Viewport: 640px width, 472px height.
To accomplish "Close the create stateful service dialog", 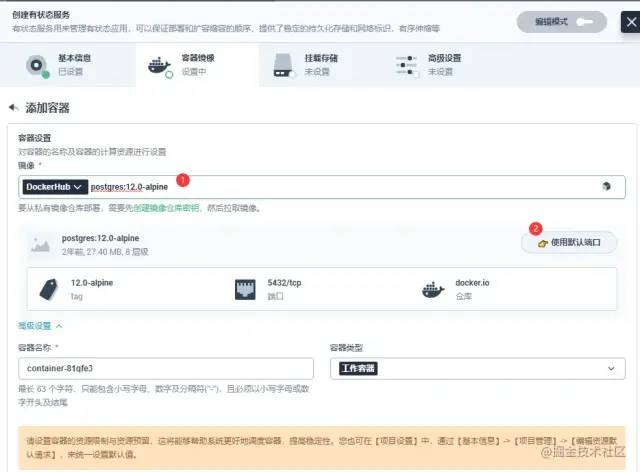I will [x=631, y=22].
